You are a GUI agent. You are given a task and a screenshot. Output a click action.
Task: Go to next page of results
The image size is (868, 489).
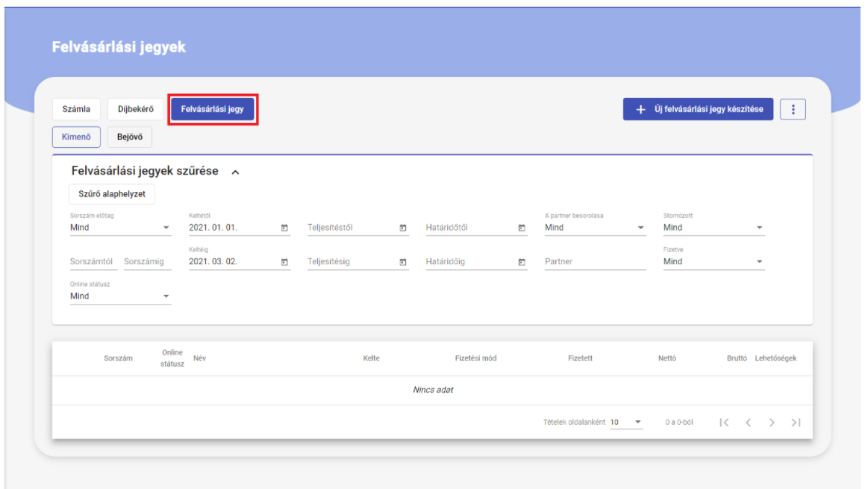pos(772,423)
